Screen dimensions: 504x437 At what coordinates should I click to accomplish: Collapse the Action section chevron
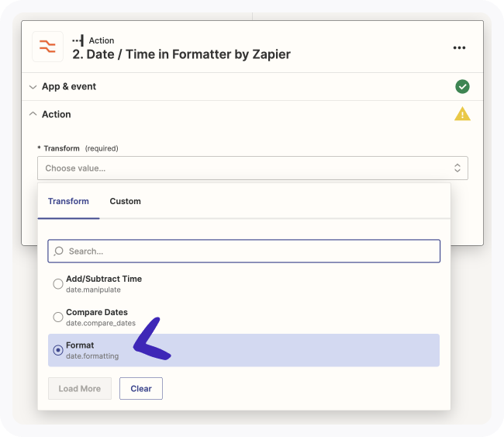[33, 114]
